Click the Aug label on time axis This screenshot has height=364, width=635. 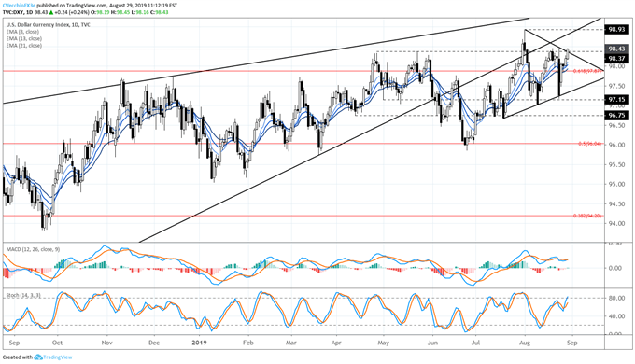[x=525, y=343]
